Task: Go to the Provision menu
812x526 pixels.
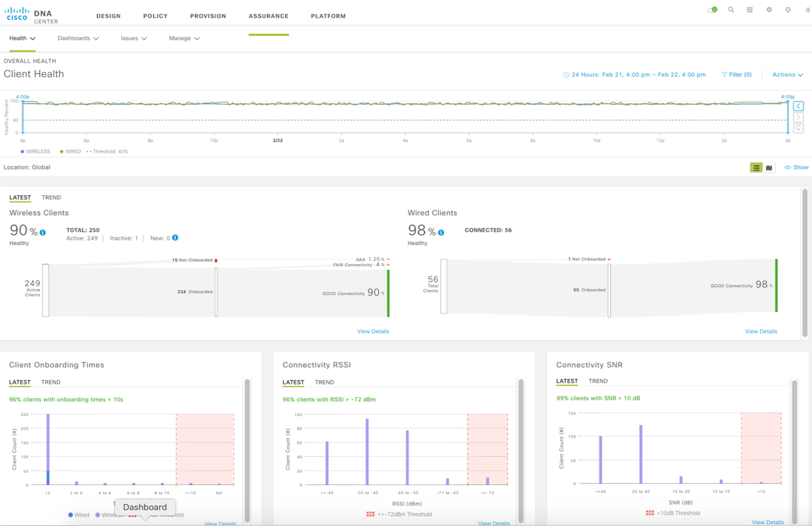Action: pyautogui.click(x=208, y=16)
